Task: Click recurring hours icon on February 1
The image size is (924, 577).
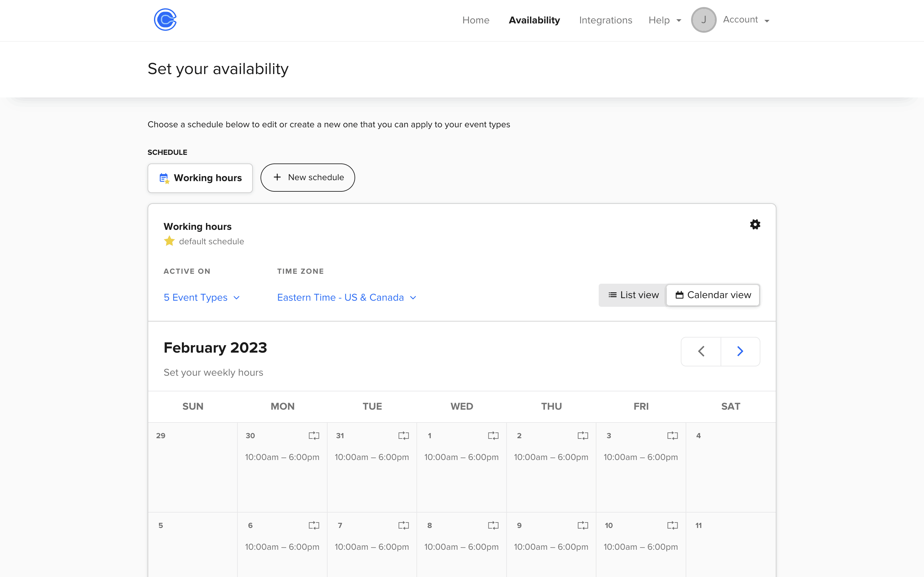Action: tap(493, 435)
